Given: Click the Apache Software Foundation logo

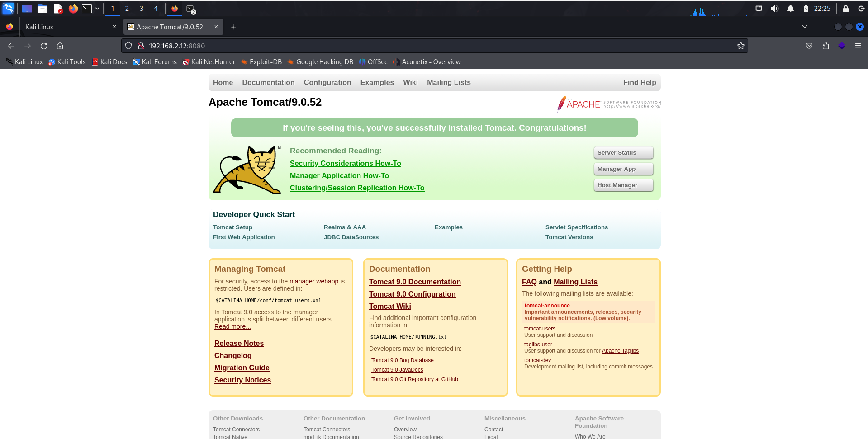Looking at the screenshot, I should click(x=609, y=104).
